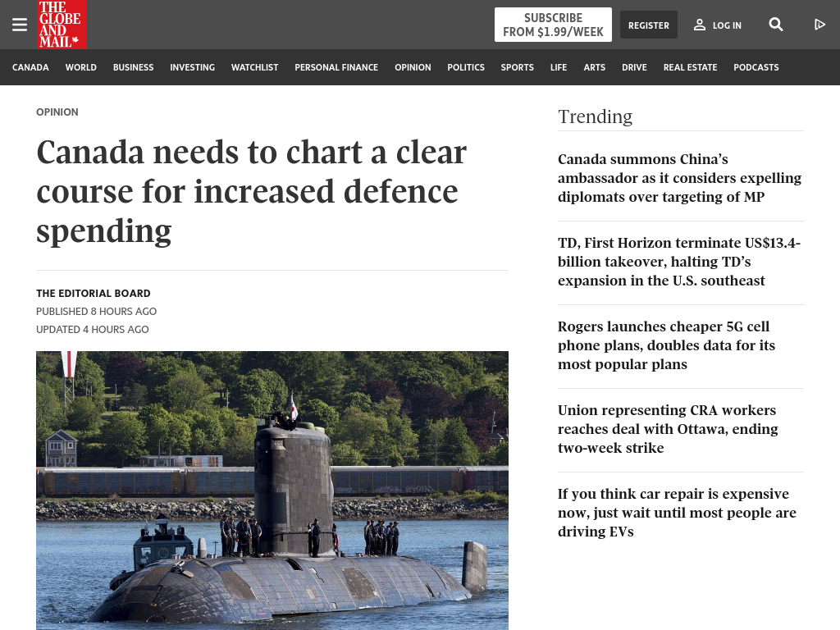This screenshot has width=840, height=630.
Task: Open the search magnifier icon
Action: coord(776,25)
